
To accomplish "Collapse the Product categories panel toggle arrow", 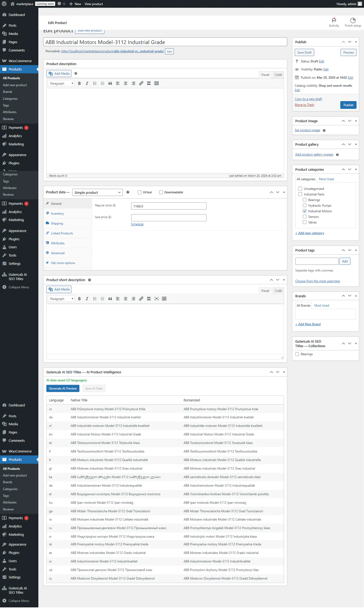I will (356, 169).
